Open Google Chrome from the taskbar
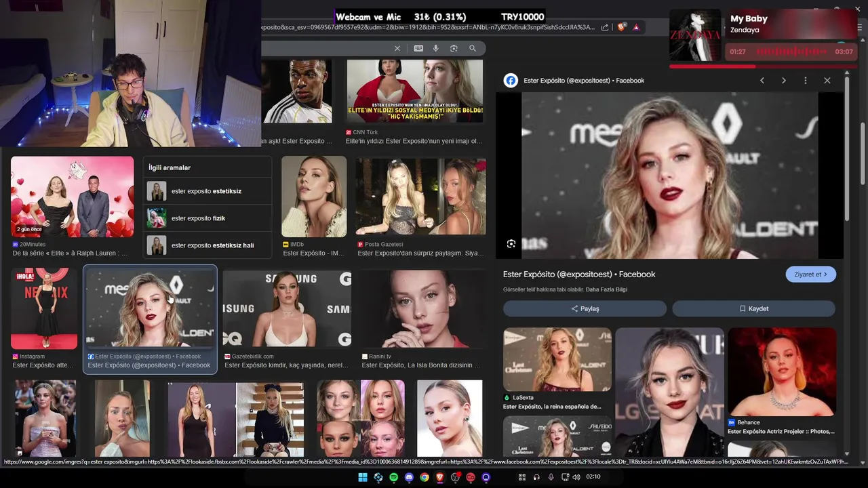This screenshot has height=488, width=868. click(425, 477)
